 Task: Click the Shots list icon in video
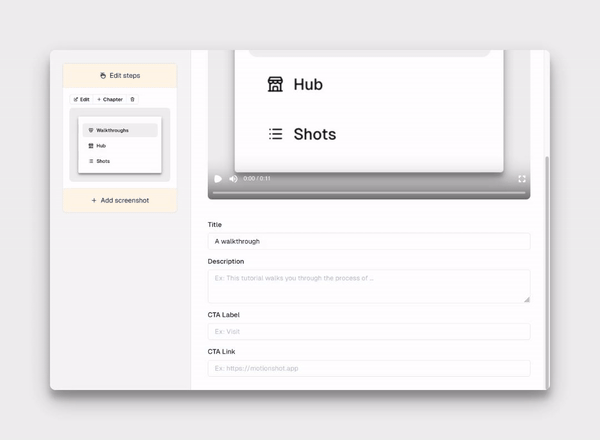[275, 134]
